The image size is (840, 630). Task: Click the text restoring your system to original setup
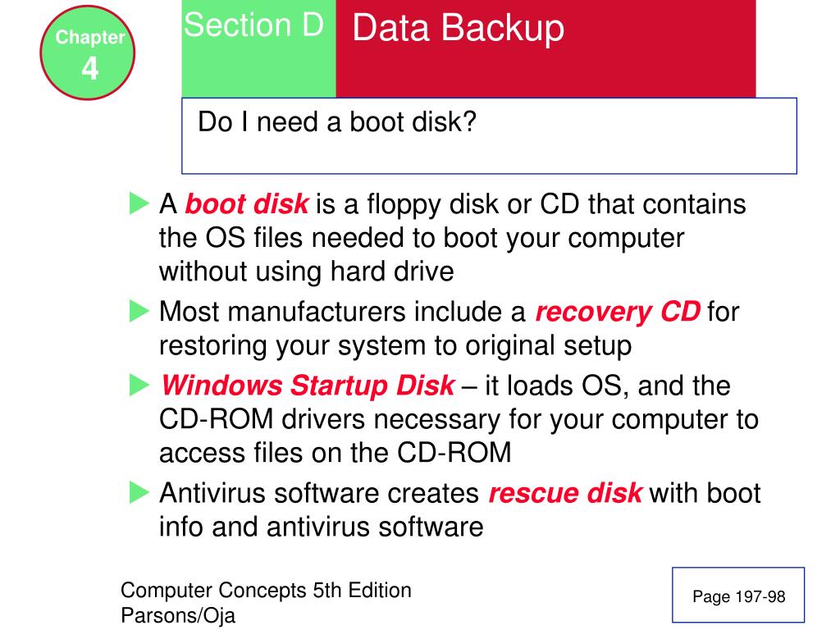point(395,345)
